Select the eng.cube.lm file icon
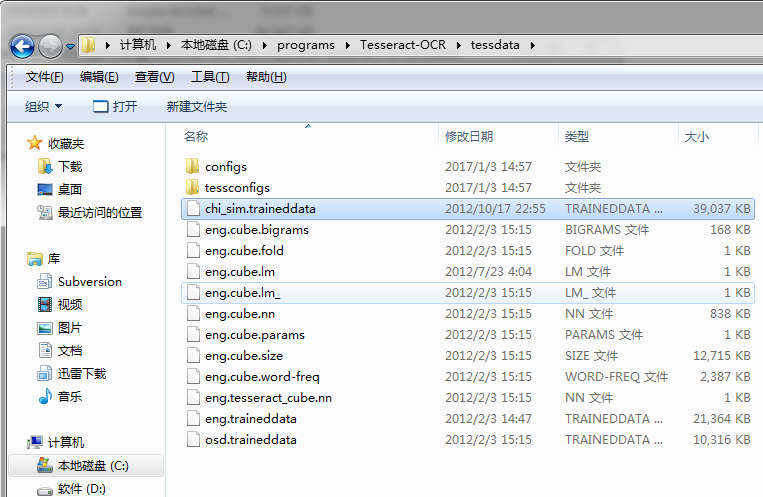Image resolution: width=763 pixels, height=497 pixels. pos(193,271)
